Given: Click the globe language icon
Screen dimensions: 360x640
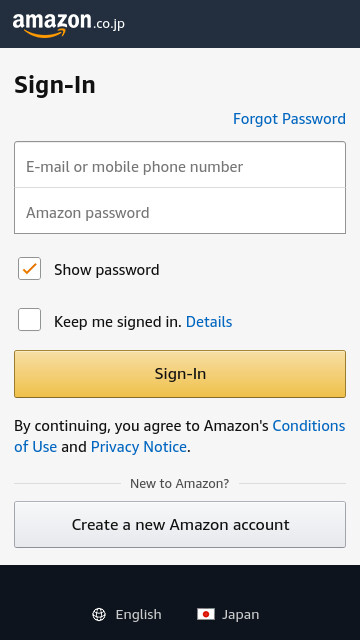Looking at the screenshot, I should pyautogui.click(x=99, y=614).
